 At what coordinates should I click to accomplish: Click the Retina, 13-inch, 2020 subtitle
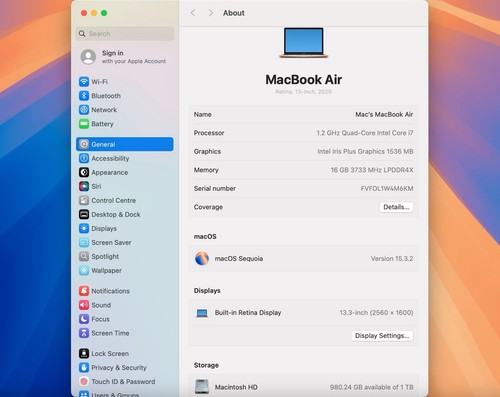[303, 92]
